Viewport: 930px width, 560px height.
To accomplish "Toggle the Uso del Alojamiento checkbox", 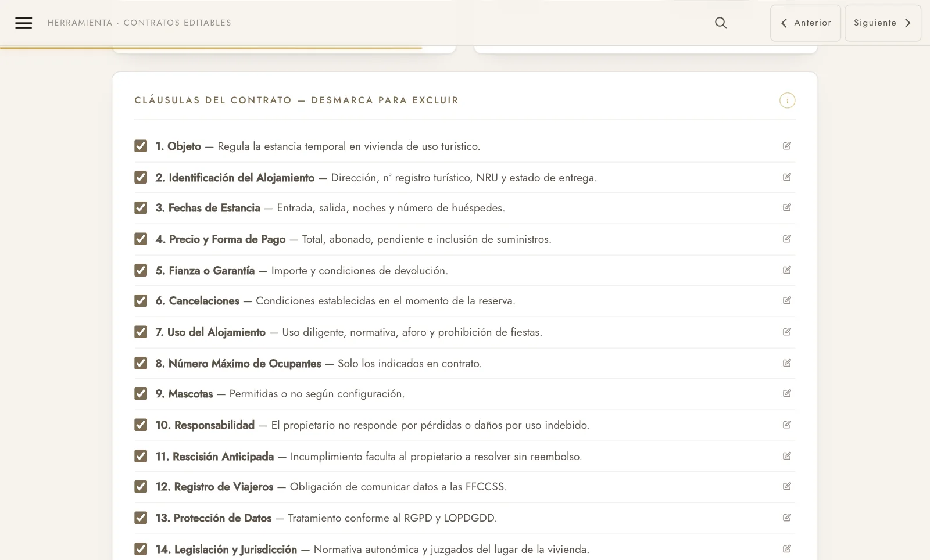I will [141, 332].
